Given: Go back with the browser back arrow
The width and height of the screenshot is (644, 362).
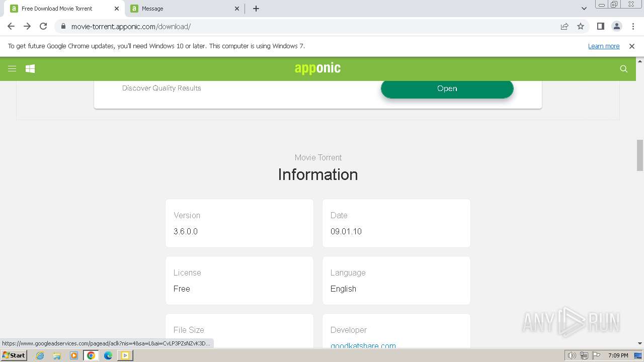Looking at the screenshot, I should click(11, 26).
